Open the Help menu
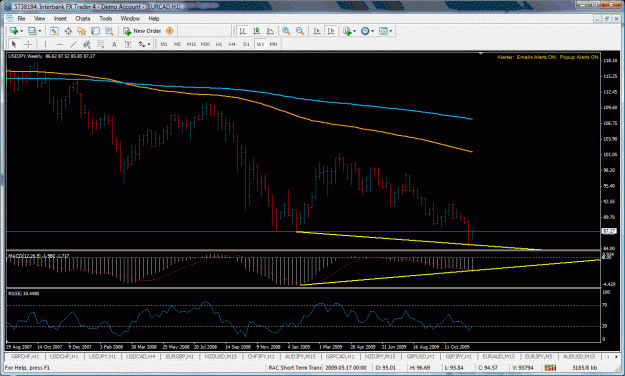The height and width of the screenshot is (376, 625). pos(153,18)
